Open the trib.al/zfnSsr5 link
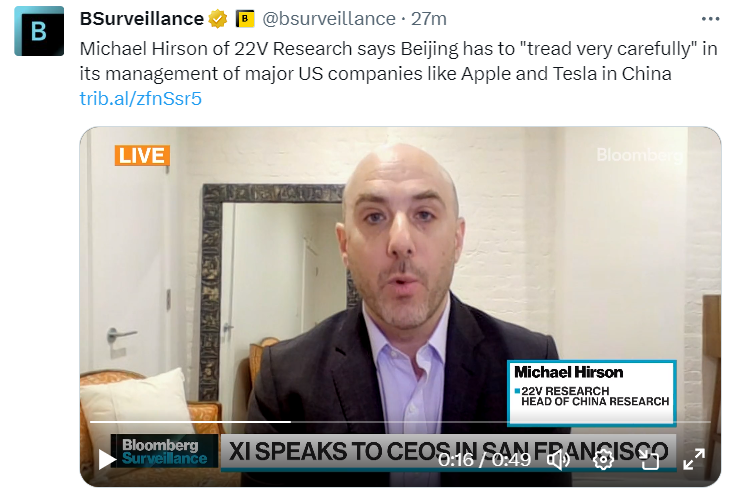Screen dimensions: 730x494 [x=141, y=99]
